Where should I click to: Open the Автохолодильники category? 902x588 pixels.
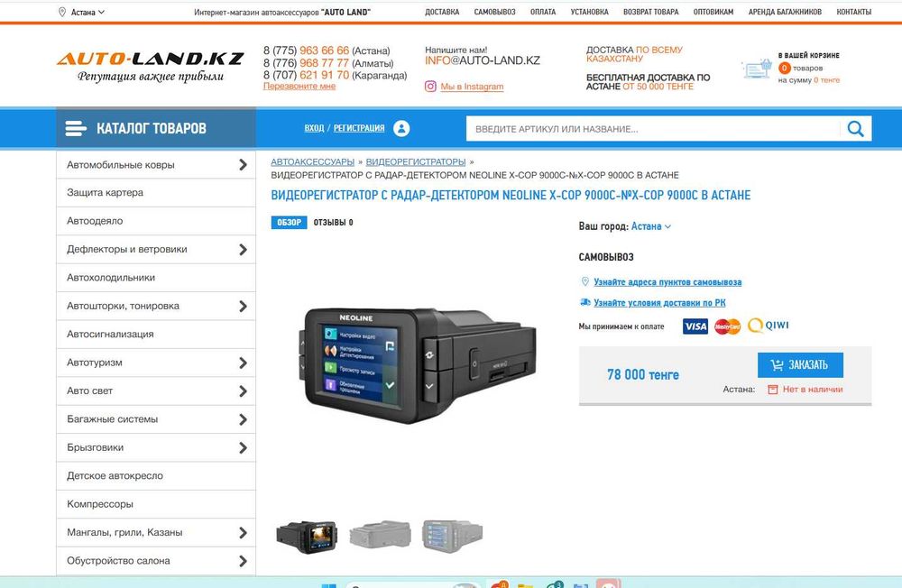click(x=155, y=277)
